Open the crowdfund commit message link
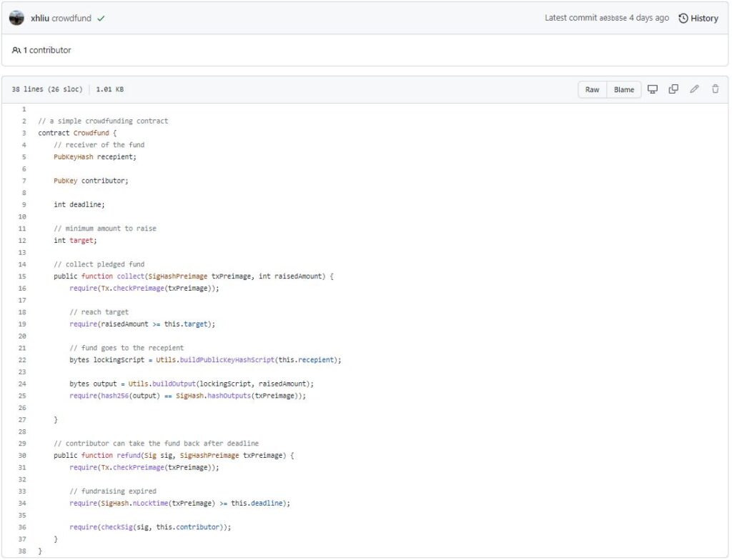This screenshot has width=732, height=560. pos(71,19)
